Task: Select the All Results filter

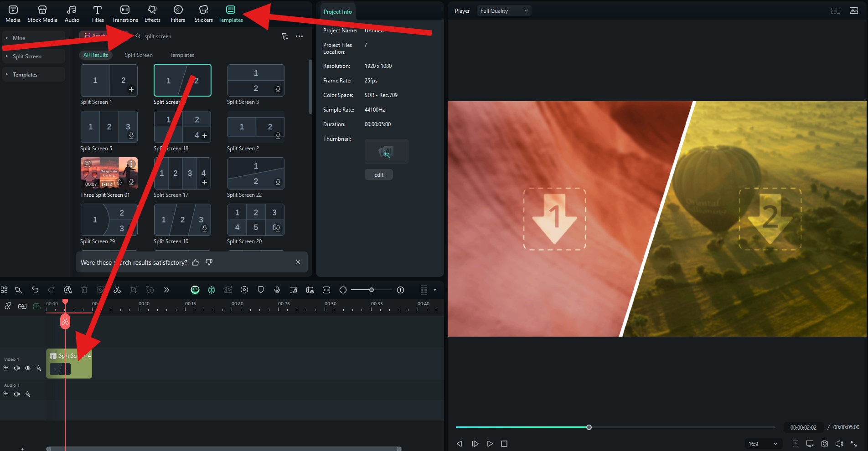Action: [95, 55]
